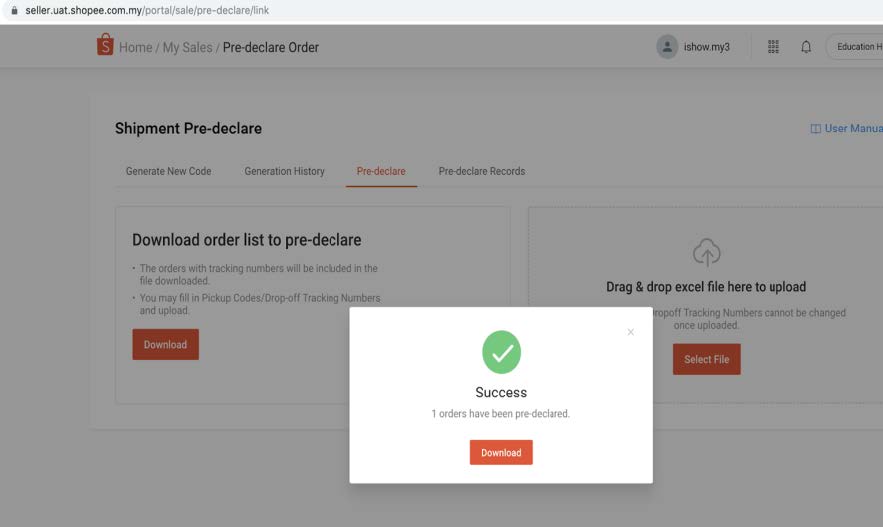Click the Select File button
The height and width of the screenshot is (527, 883).
707,359
